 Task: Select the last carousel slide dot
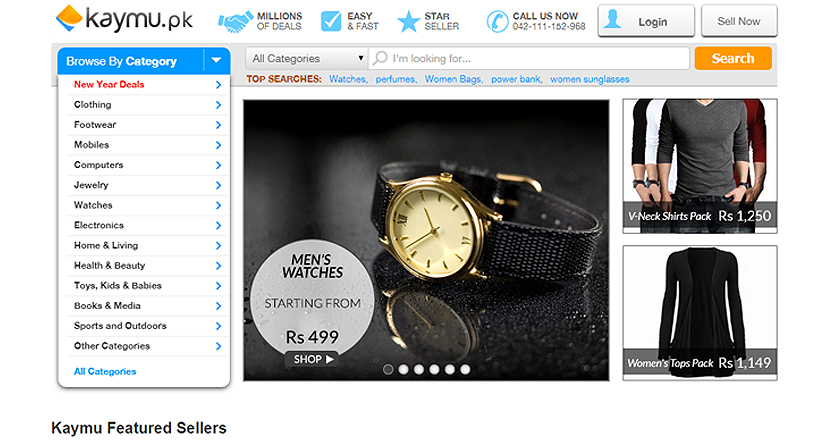465,369
